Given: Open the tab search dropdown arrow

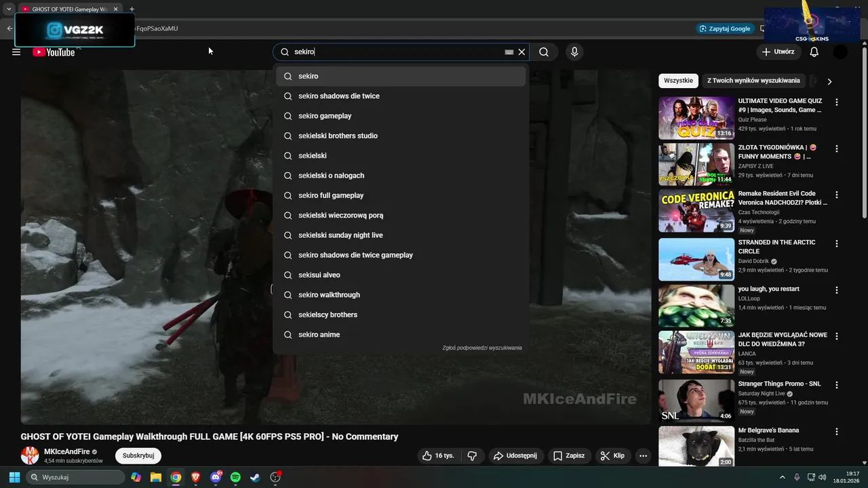Looking at the screenshot, I should point(9,9).
